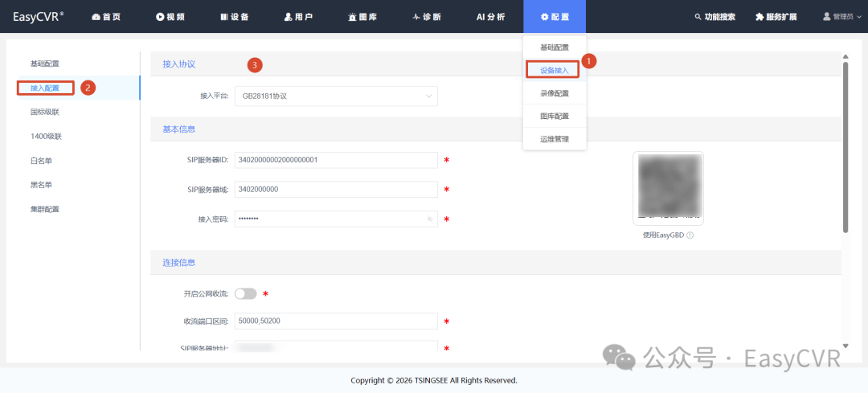This screenshot has height=393, width=868.
Task: Click the gallery icon on 图库 tab
Action: [x=352, y=17]
